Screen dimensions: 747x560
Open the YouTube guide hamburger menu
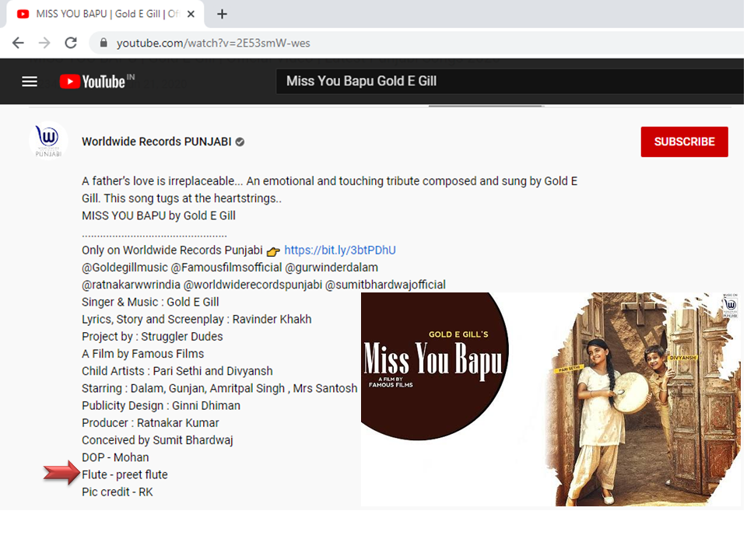click(x=30, y=82)
